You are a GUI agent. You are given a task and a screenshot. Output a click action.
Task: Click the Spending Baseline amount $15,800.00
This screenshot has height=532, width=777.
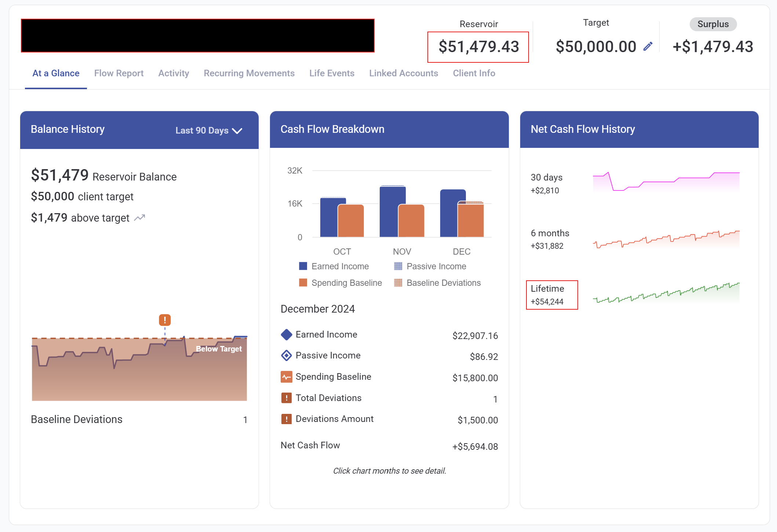pyautogui.click(x=475, y=378)
